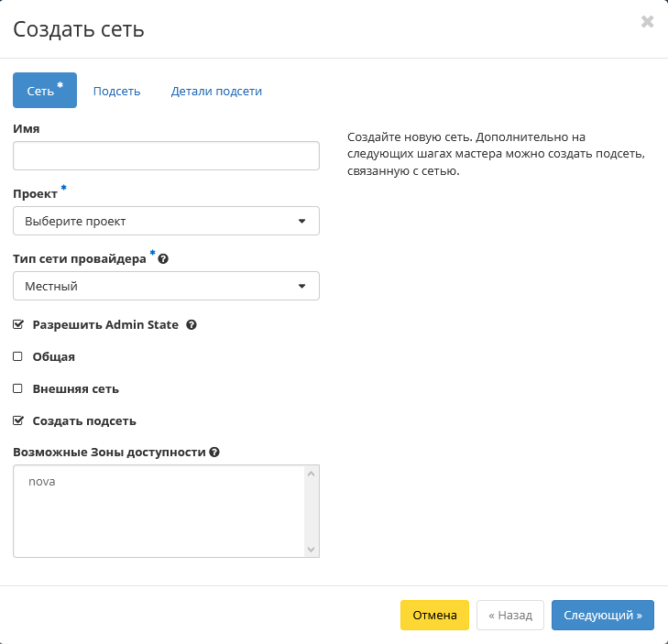The height and width of the screenshot is (644, 668).
Task: Open the Детали подсети tab
Action: tap(216, 91)
